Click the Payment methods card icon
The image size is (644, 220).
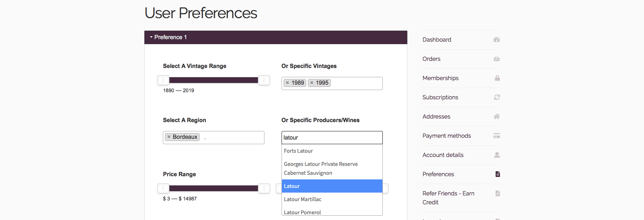pyautogui.click(x=496, y=136)
